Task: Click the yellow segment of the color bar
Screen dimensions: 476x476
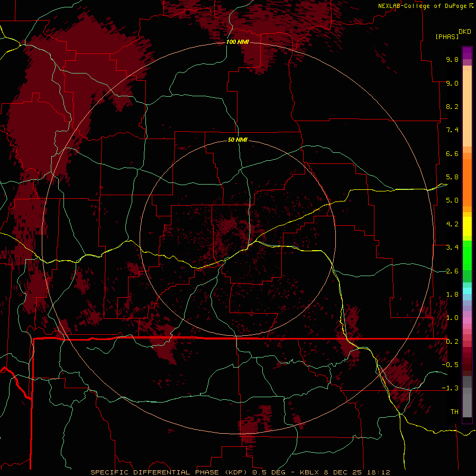Action: (467, 226)
